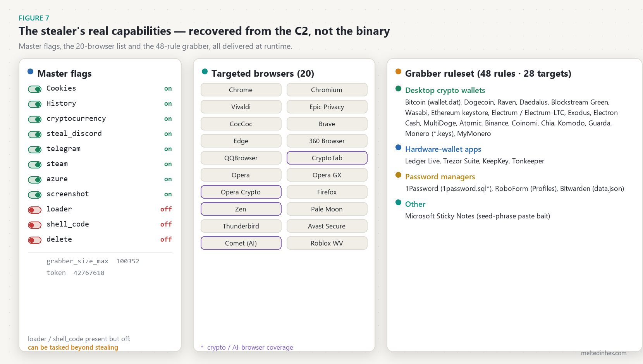Click the grabber_size_max value 100352
The width and height of the screenshot is (643, 364).
point(128,261)
